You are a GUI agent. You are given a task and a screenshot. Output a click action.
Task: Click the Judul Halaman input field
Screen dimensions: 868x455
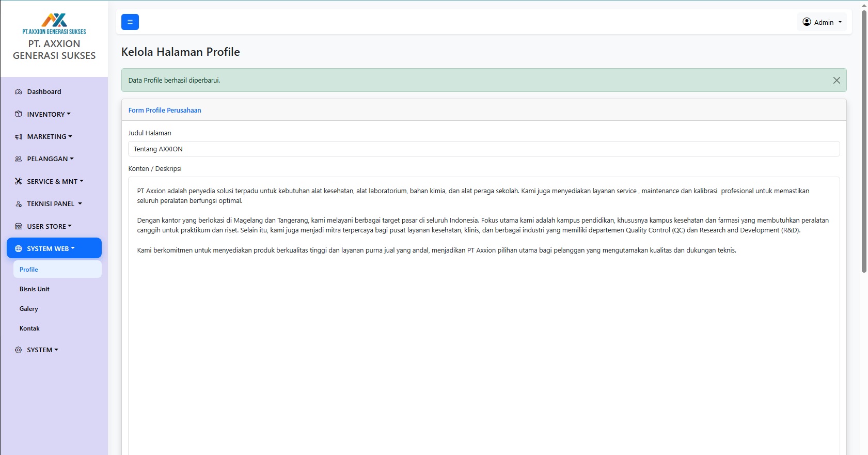tap(484, 149)
